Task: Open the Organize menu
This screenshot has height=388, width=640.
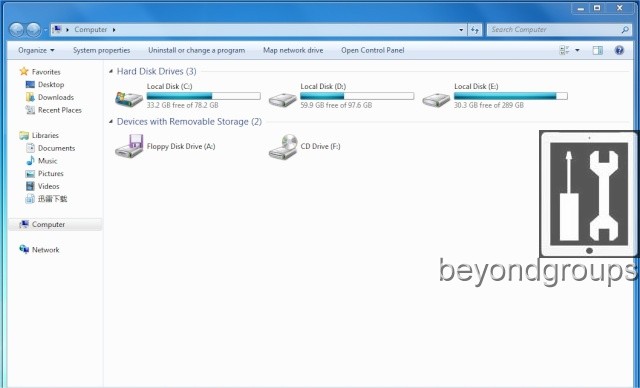Action: tap(36, 50)
